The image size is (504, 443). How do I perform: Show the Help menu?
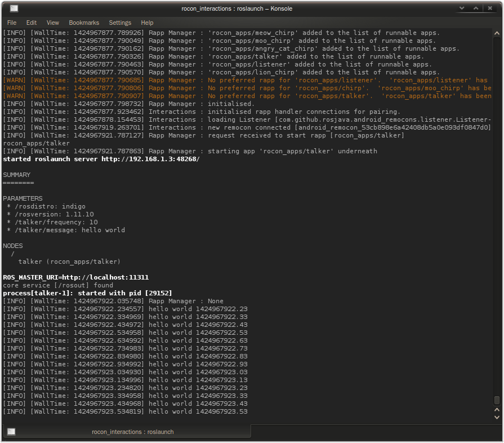point(147,23)
